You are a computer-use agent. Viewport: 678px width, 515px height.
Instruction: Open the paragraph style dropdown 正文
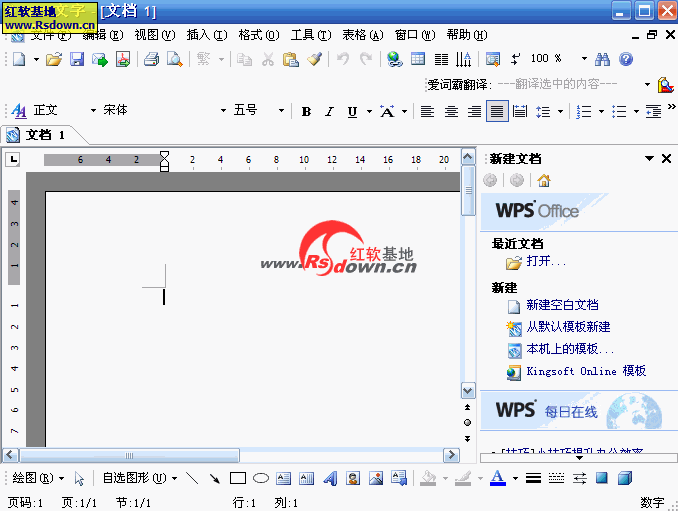coord(93,111)
